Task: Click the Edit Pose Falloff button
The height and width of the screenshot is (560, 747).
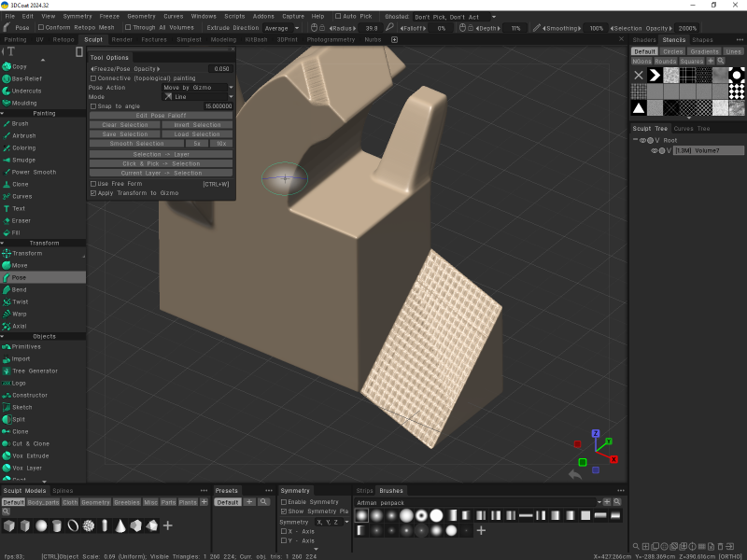Action: [x=161, y=116]
